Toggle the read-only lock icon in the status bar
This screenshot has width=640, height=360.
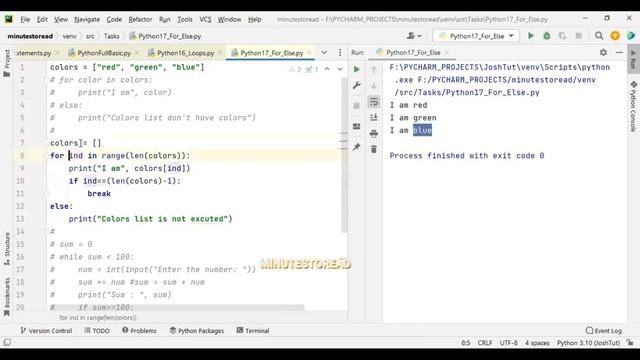[631, 342]
